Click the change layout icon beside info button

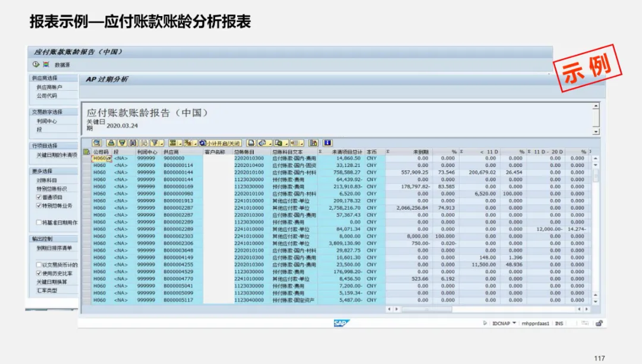313,143
